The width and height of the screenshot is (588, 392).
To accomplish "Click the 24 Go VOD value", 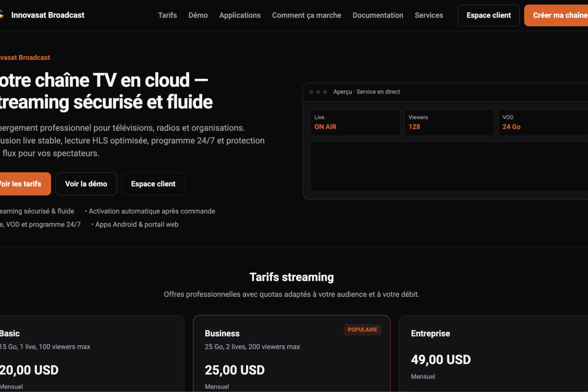I will [x=512, y=126].
